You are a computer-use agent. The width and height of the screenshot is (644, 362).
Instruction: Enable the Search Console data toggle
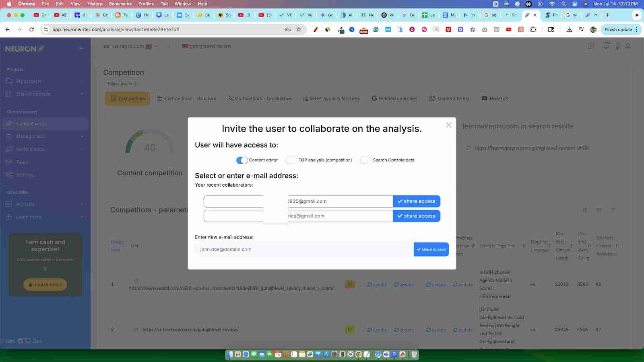click(x=365, y=160)
